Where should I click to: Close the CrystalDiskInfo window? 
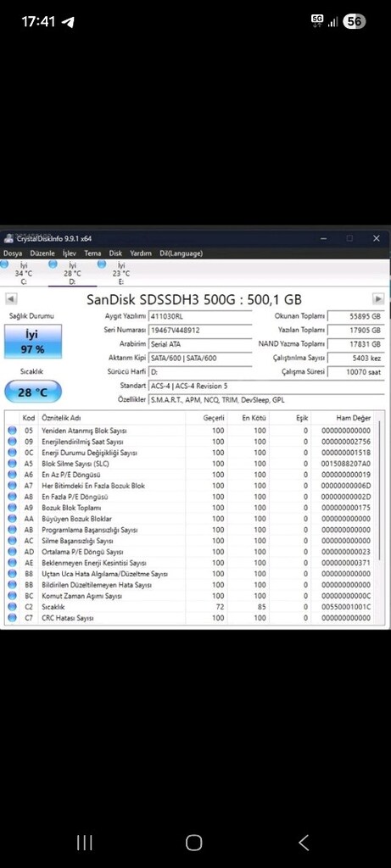tap(376, 238)
